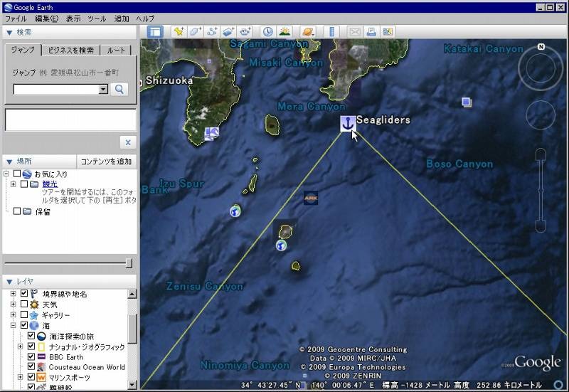Expand the マリンスポーツ layer node

point(21,377)
